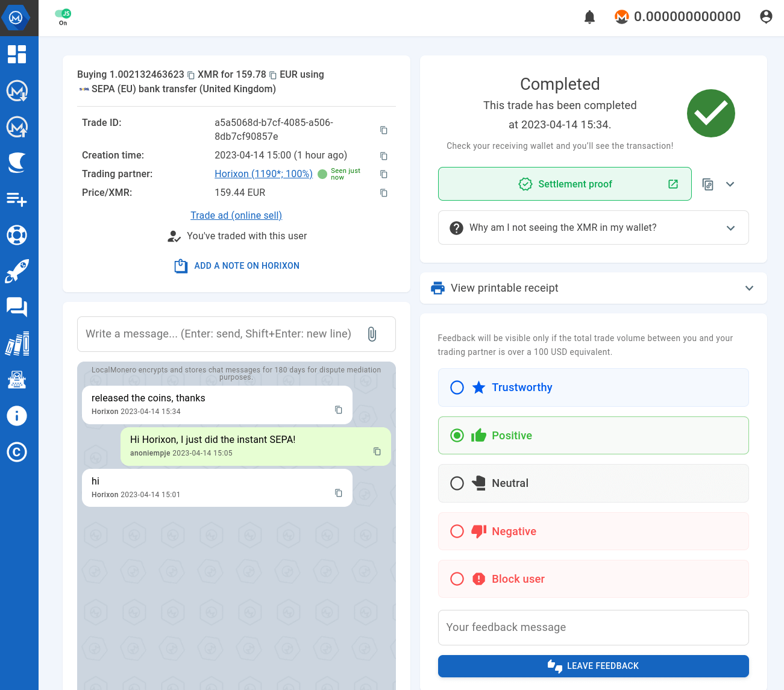Toggle the JS On switch

click(63, 14)
